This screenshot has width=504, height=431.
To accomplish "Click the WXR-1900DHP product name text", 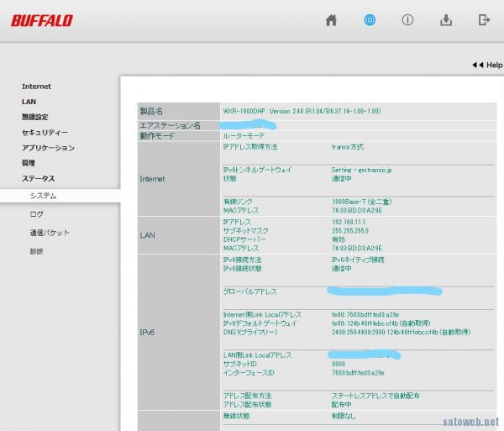I will pos(244,111).
